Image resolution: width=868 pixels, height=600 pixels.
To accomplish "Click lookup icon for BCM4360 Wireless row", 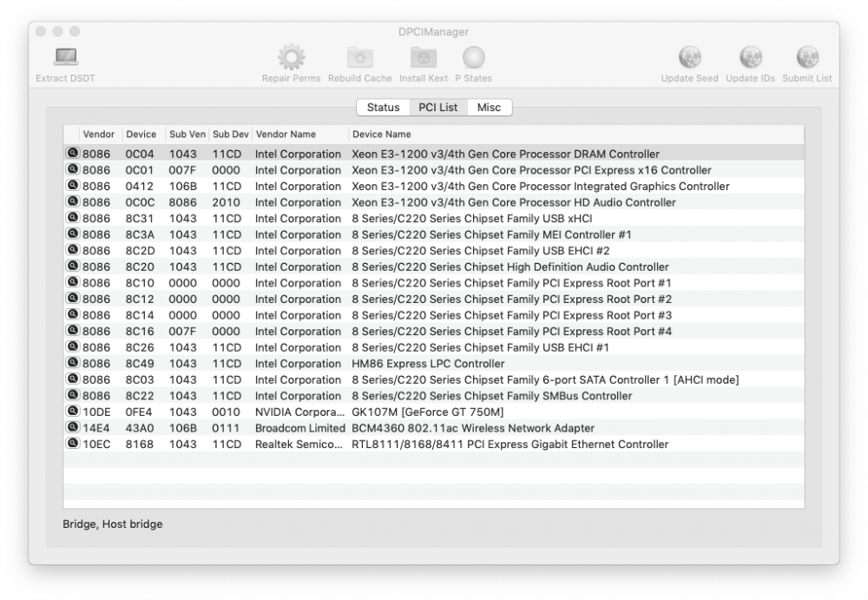I will pyautogui.click(x=73, y=426).
